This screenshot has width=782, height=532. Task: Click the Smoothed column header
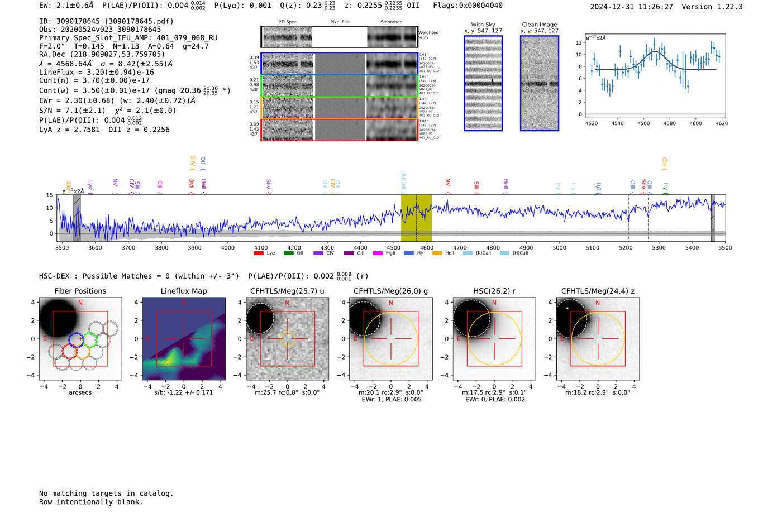point(392,22)
